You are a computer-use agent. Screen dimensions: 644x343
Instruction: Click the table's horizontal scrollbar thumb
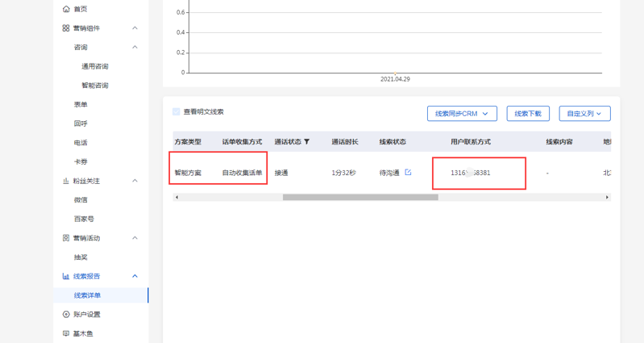coord(364,197)
